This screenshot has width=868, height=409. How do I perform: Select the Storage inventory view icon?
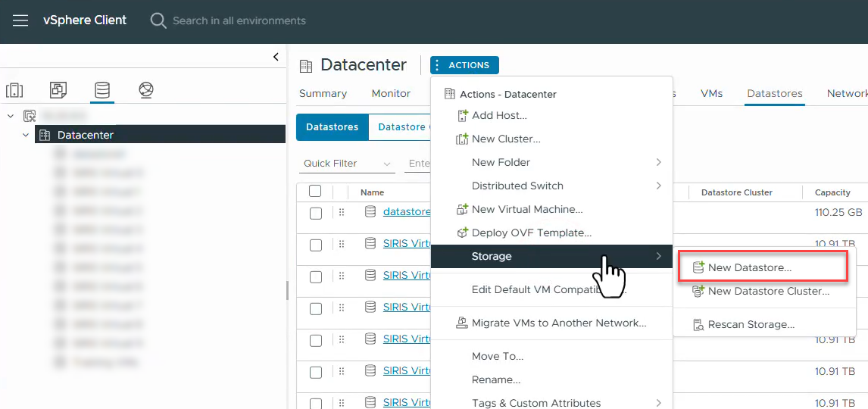102,89
